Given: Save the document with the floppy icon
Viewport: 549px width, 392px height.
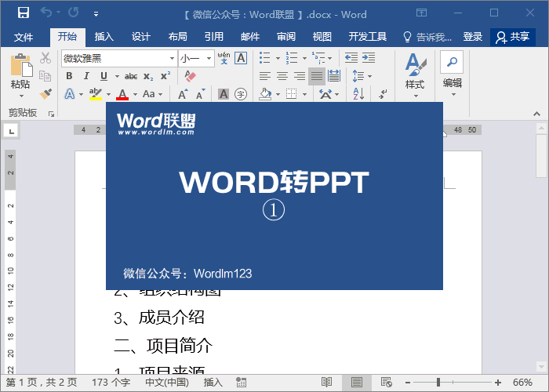Looking at the screenshot, I should click(24, 13).
